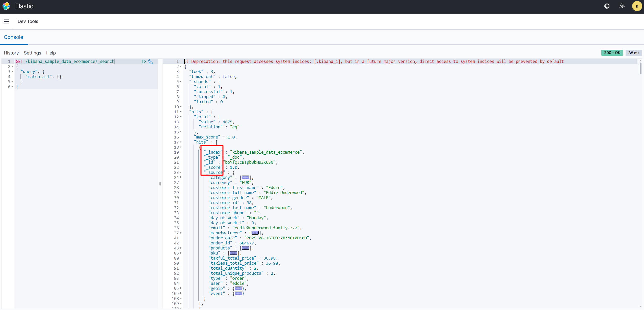This screenshot has height=310, width=644.
Task: Click the editor pane resize divider
Action: 160,184
